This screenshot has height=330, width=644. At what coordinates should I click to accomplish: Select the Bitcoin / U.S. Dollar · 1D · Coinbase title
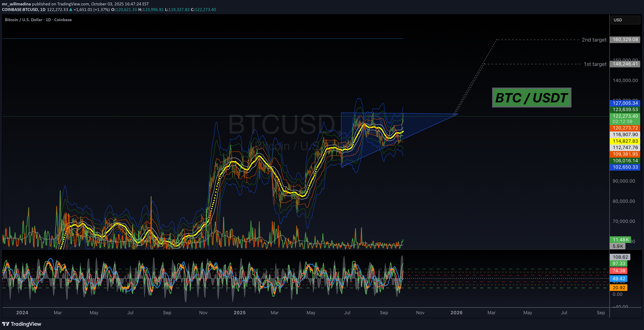[38, 19]
